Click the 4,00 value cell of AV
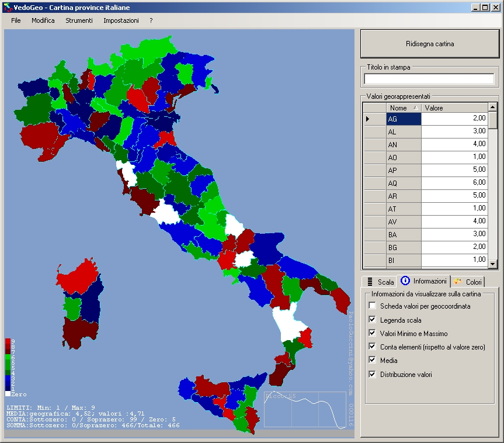The width and height of the screenshot is (504, 443). click(x=454, y=222)
